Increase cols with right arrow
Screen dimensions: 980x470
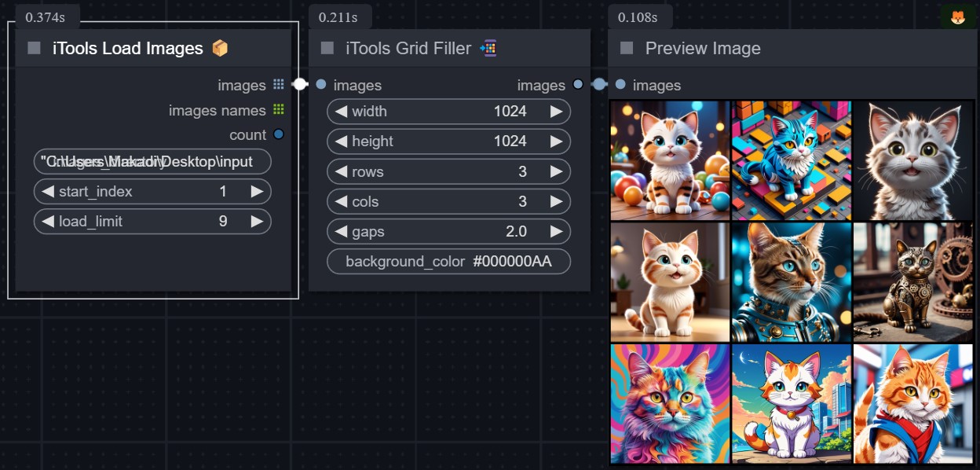pyautogui.click(x=556, y=201)
